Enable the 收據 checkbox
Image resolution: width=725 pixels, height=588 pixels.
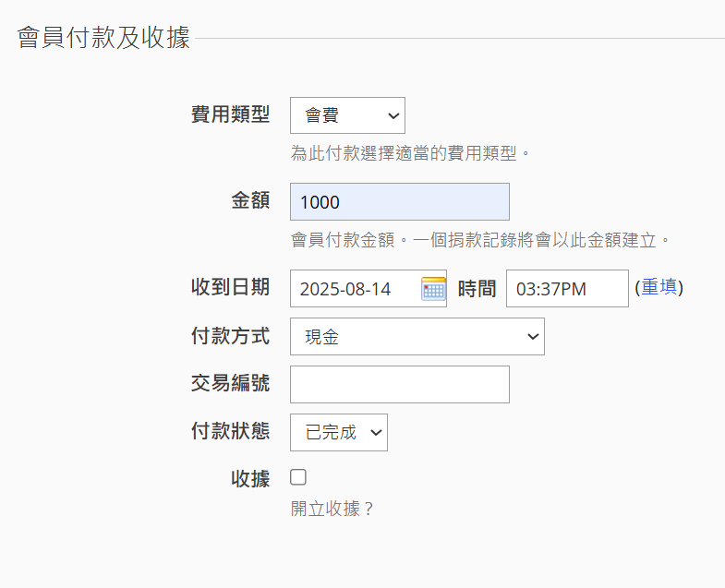point(298,477)
